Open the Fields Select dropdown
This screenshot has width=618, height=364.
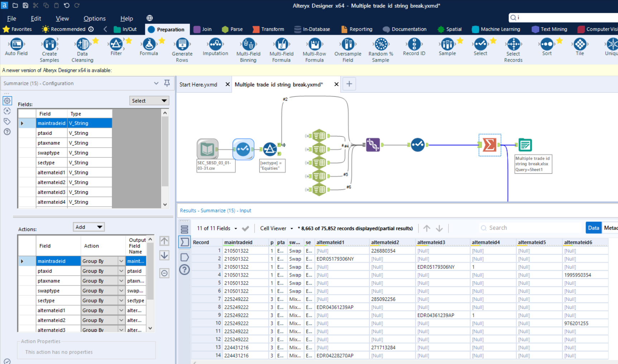[x=149, y=101]
